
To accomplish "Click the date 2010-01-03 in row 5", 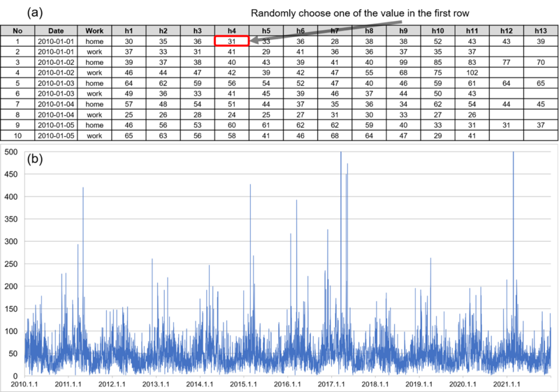I will click(x=56, y=83).
